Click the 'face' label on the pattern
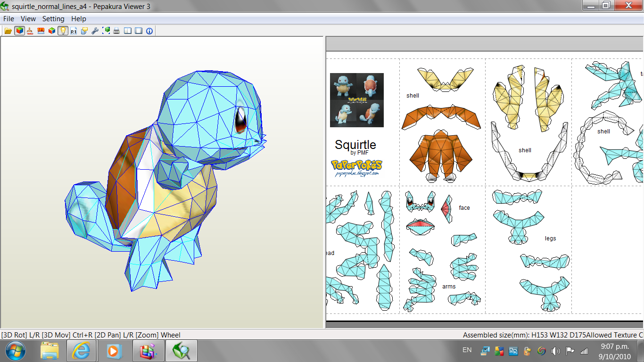Screen dimensions: 644x362 click(464, 207)
